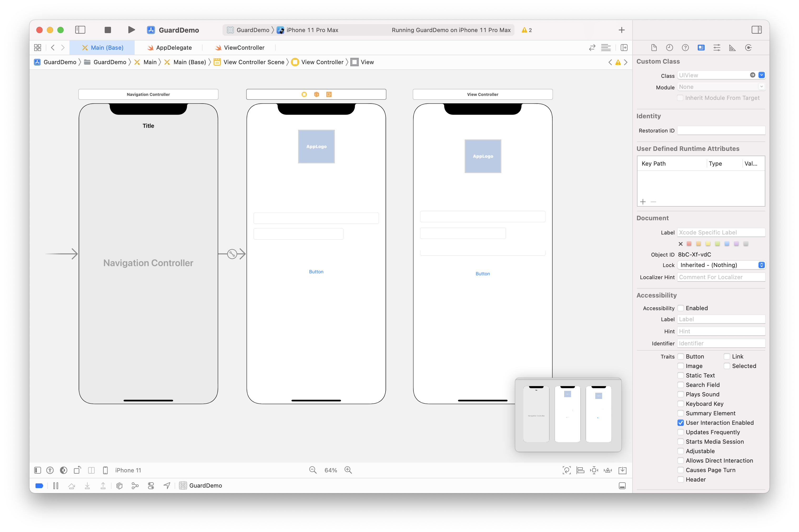This screenshot has width=799, height=532.
Task: Open Debug Memory Graph icon
Action: pos(135,485)
